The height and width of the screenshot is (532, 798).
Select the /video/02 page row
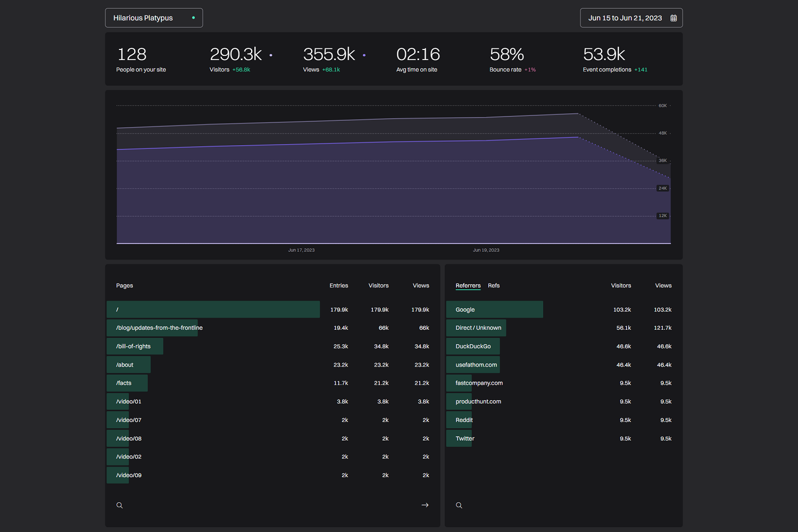(272, 457)
